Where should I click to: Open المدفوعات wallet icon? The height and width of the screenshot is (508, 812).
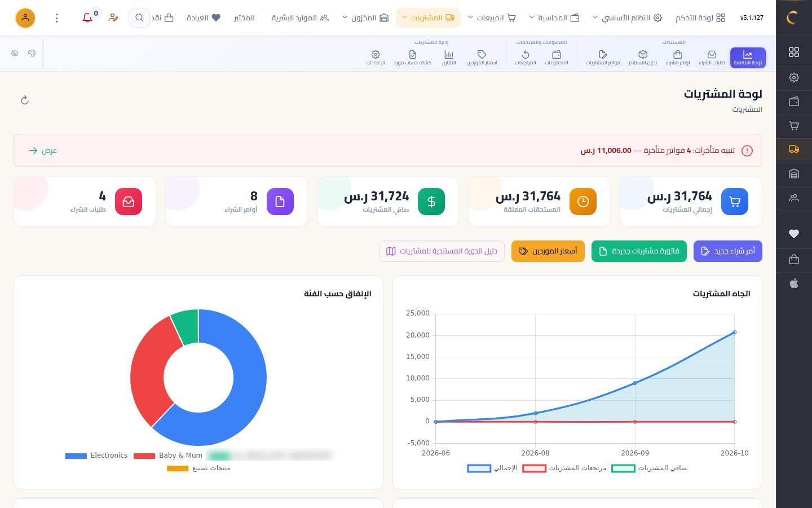[x=557, y=58]
